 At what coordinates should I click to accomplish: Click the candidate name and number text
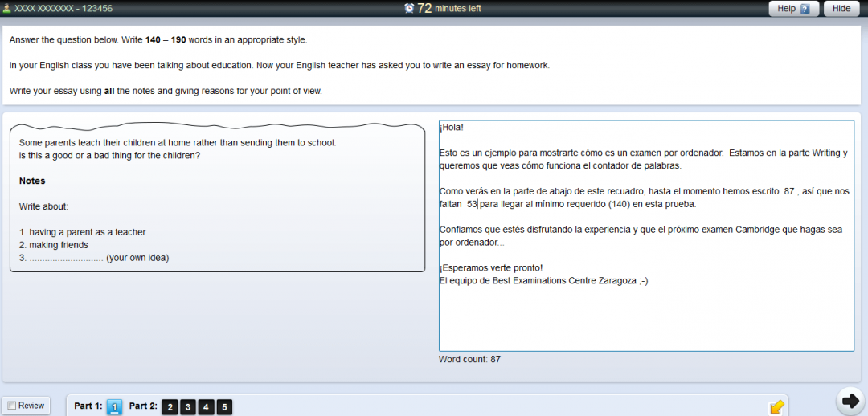[63, 9]
